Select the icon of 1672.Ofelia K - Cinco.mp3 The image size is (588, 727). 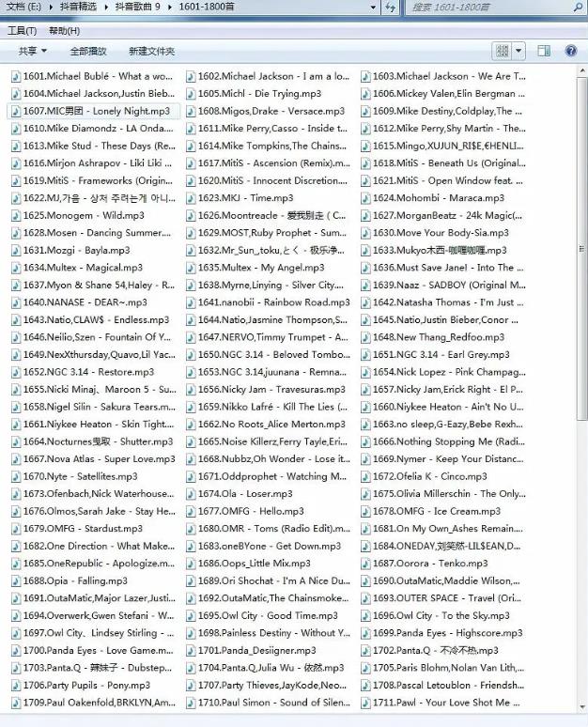tap(365, 476)
